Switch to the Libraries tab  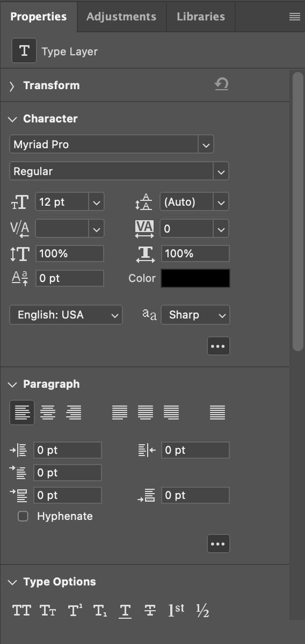tap(201, 17)
